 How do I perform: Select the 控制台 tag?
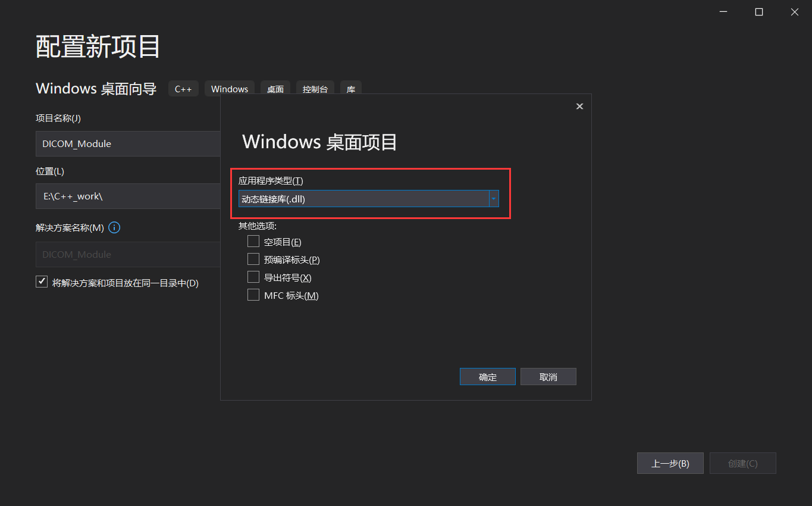315,89
